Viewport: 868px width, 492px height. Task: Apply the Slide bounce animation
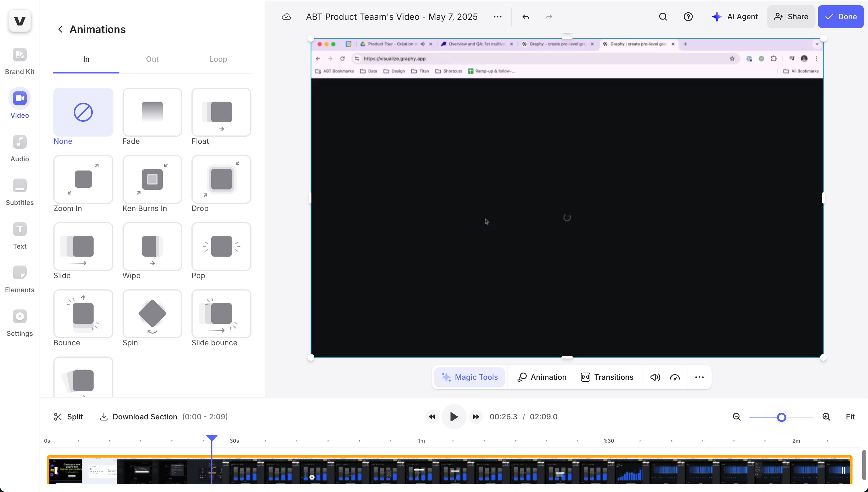[221, 314]
